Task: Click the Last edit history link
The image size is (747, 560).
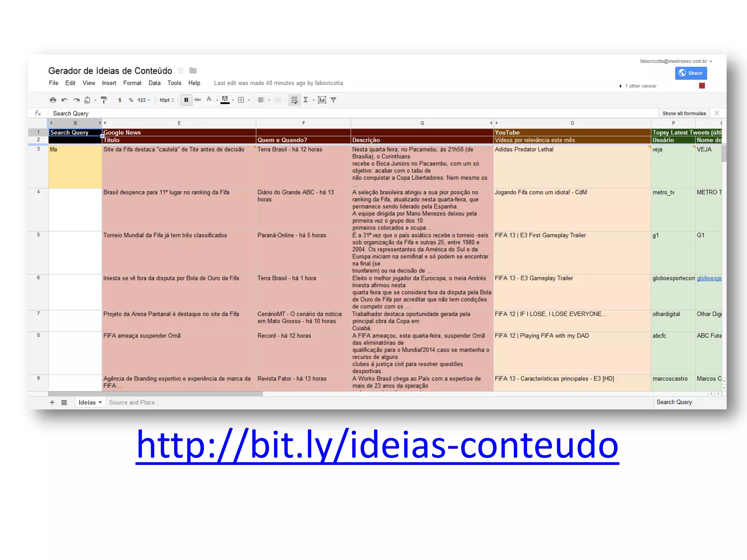Action: [278, 83]
